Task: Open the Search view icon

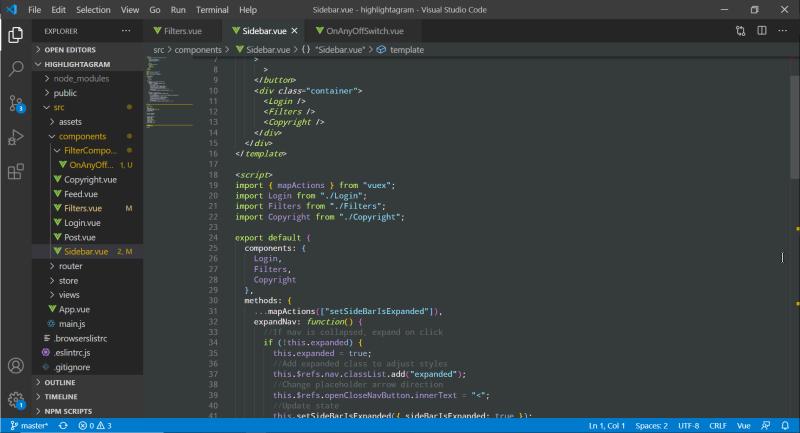Action: point(16,68)
